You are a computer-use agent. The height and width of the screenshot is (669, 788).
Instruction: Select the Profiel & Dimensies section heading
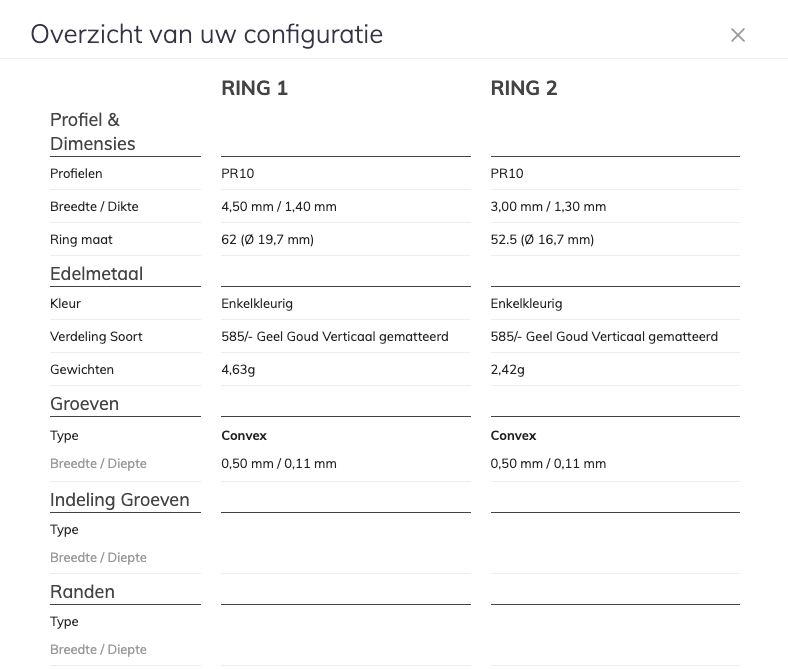(93, 132)
